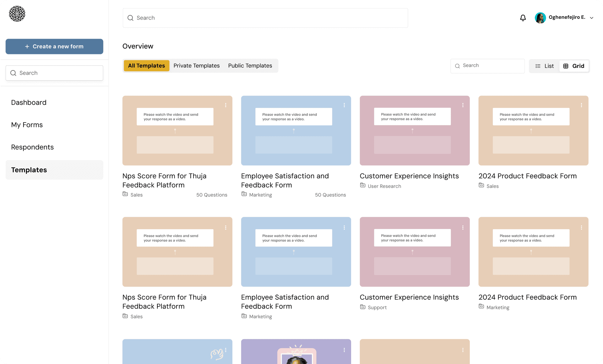
Task: Switch to Public Templates tab
Action: pyautogui.click(x=250, y=66)
